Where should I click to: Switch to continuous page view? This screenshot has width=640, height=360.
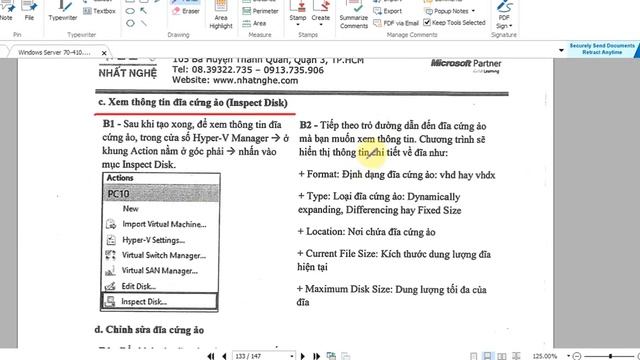(487, 356)
